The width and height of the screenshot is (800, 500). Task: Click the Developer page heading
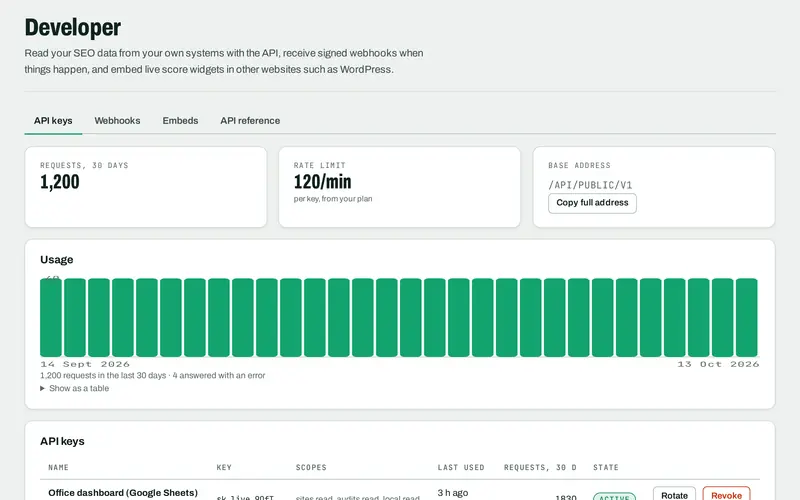pos(72,28)
